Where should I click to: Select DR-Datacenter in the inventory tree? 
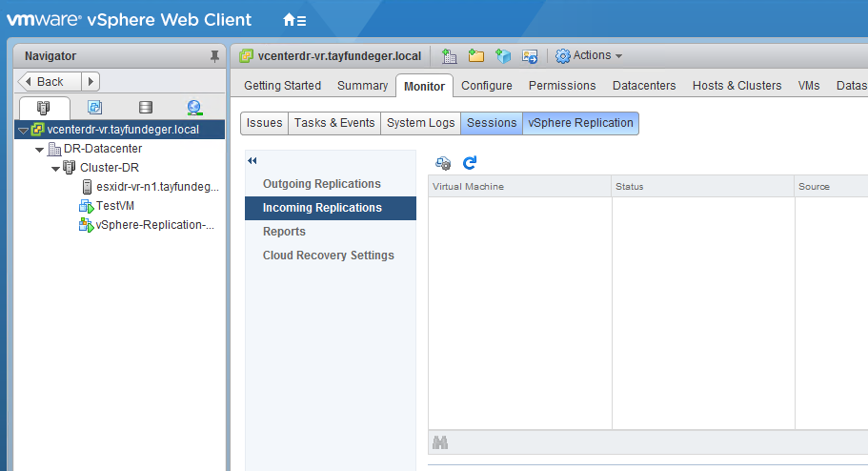click(x=103, y=149)
